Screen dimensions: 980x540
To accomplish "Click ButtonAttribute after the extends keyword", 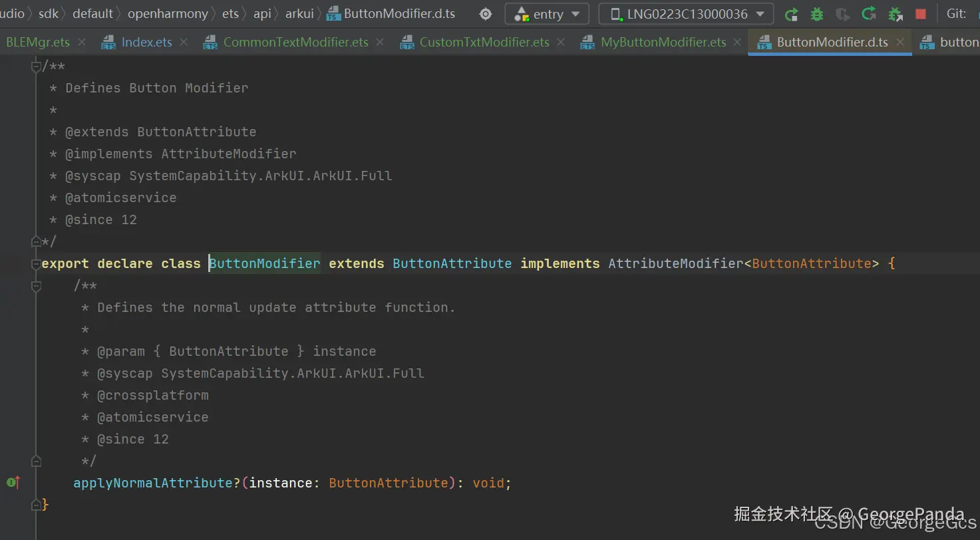I will tap(452, 263).
